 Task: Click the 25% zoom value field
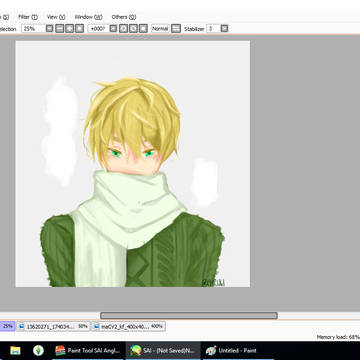[33, 29]
